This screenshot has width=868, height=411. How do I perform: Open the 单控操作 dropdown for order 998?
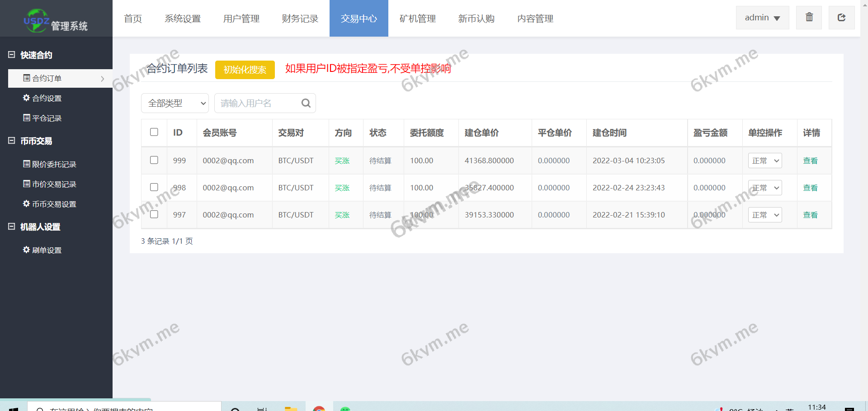[764, 187]
